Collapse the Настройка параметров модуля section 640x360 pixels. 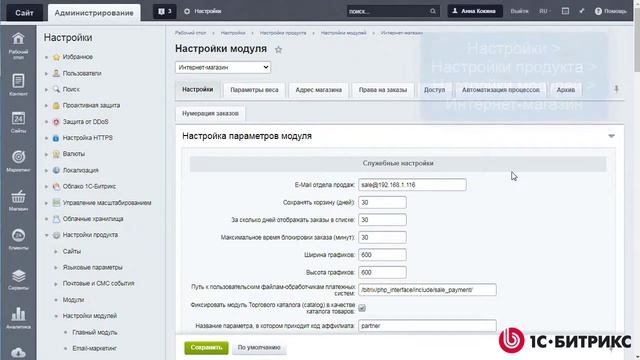(611, 136)
